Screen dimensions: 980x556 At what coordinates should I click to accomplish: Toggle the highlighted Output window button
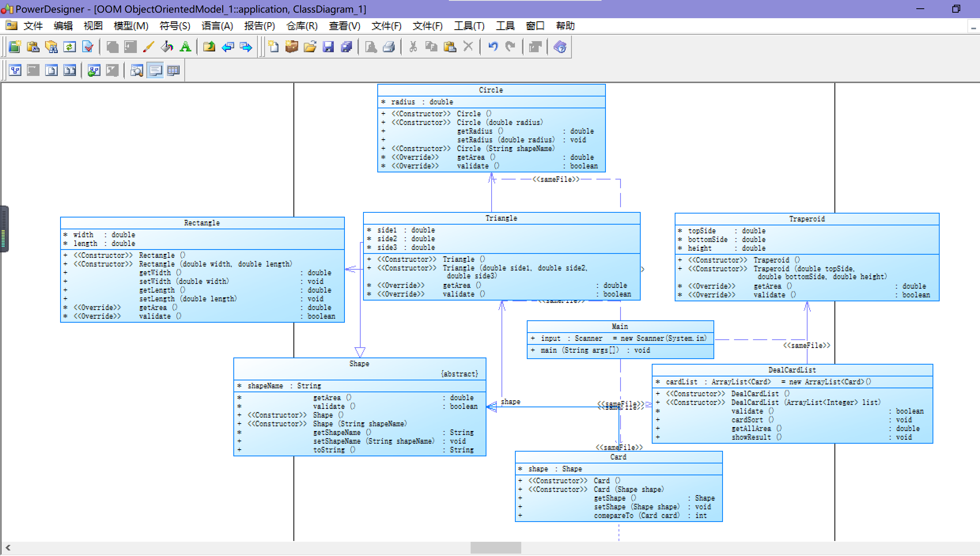[x=155, y=71]
